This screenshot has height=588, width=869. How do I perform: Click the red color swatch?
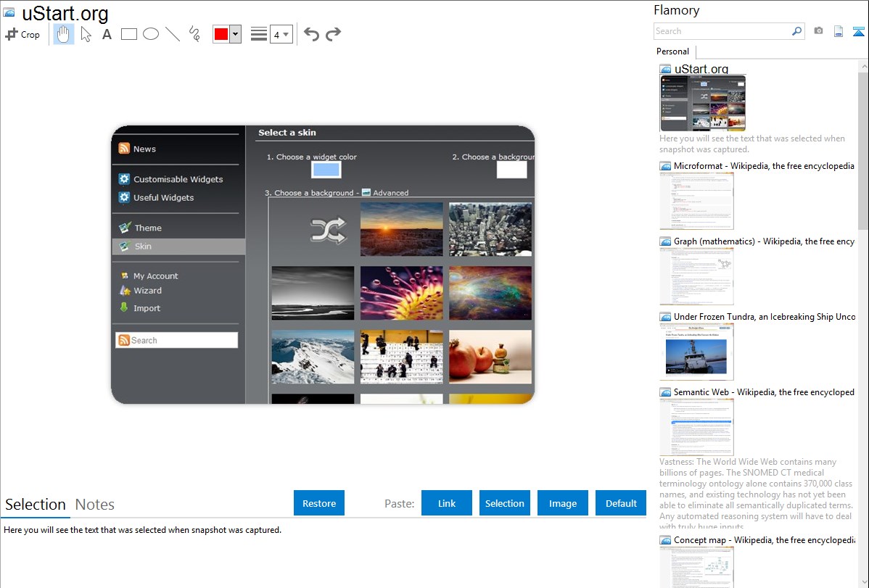tap(221, 34)
